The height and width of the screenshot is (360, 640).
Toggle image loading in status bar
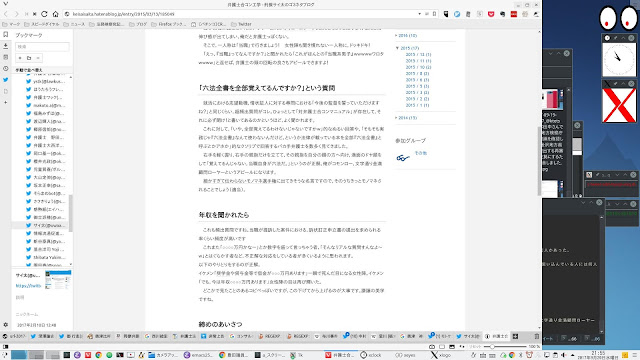451,347
